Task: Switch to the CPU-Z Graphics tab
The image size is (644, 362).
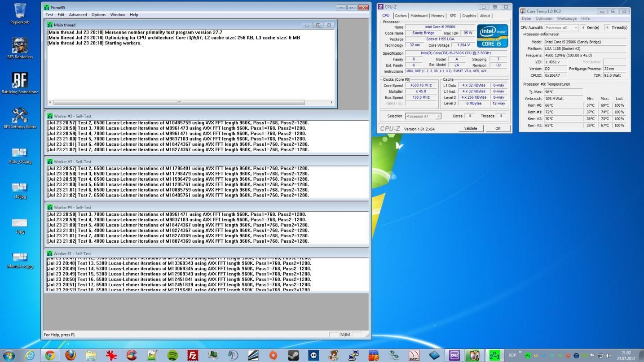Action: 469,16
